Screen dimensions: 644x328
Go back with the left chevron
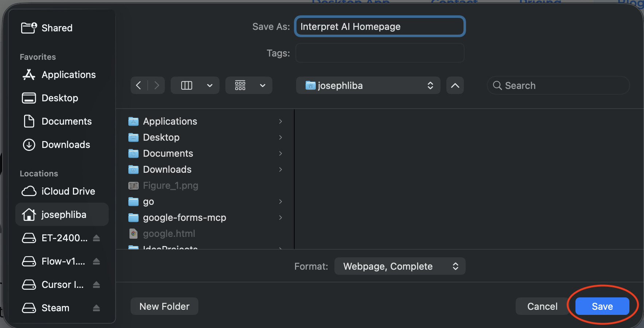tap(139, 85)
